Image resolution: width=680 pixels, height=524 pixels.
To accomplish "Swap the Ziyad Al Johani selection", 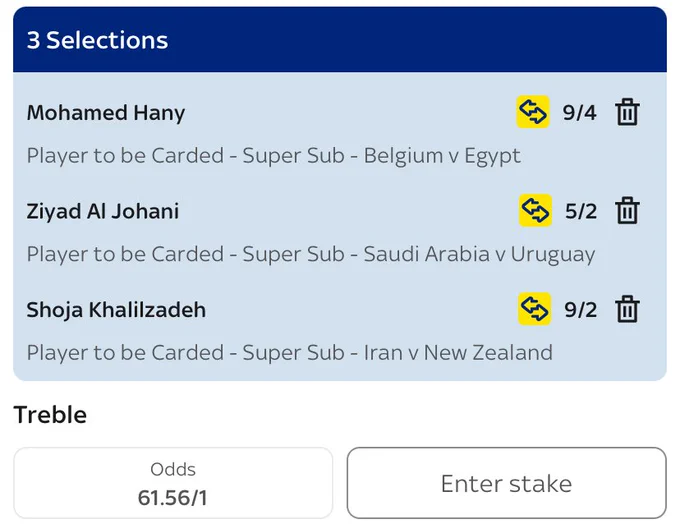I will (x=535, y=210).
